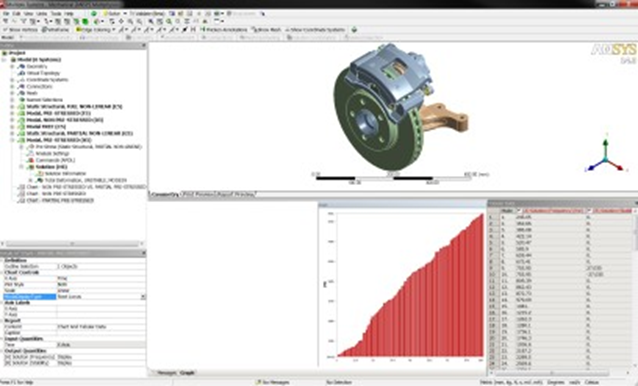Click the Commands (APDL) icon in tree
This screenshot has height=386, width=638.
[x=31, y=160]
